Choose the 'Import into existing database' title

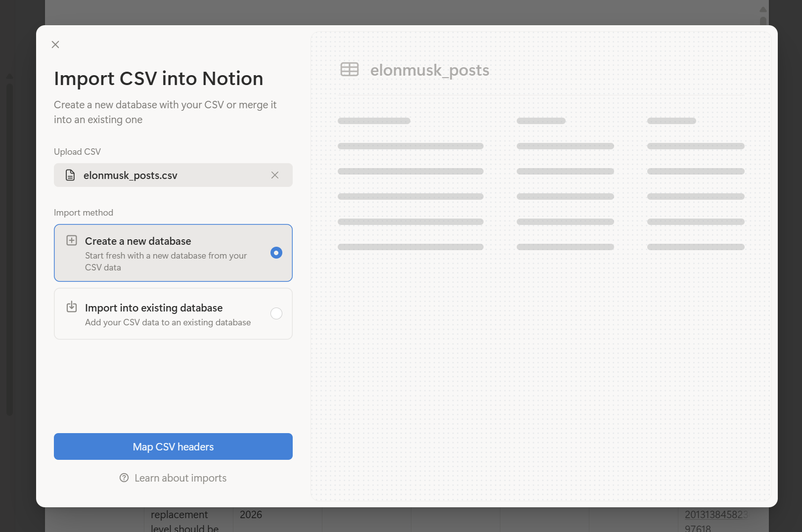pyautogui.click(x=154, y=308)
